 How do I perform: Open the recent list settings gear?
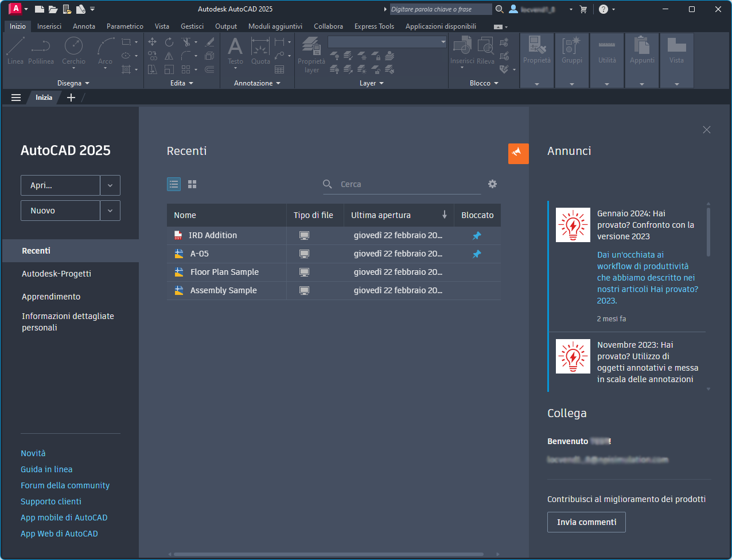coord(492,184)
